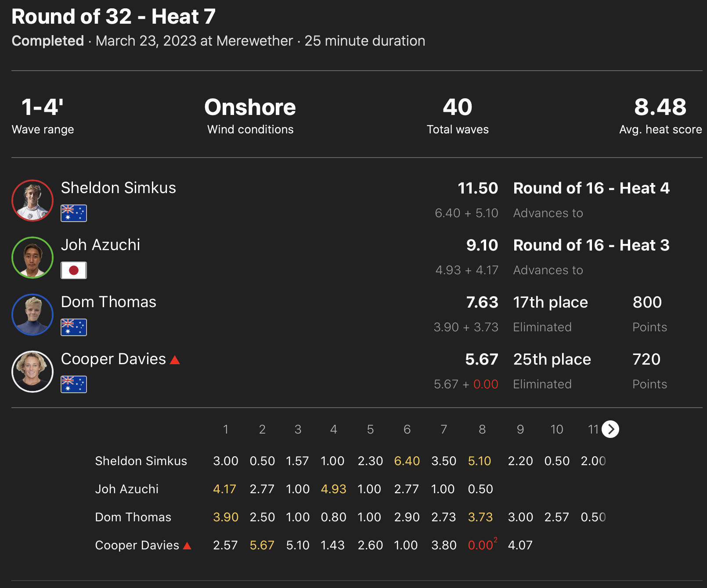Click the next waves arrow button
707x588 pixels.
pos(610,429)
